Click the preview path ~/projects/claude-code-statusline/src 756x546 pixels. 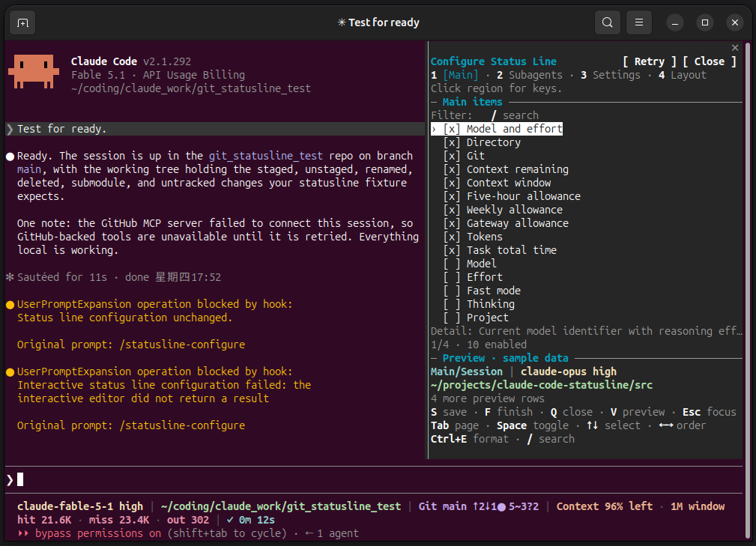(x=542, y=385)
